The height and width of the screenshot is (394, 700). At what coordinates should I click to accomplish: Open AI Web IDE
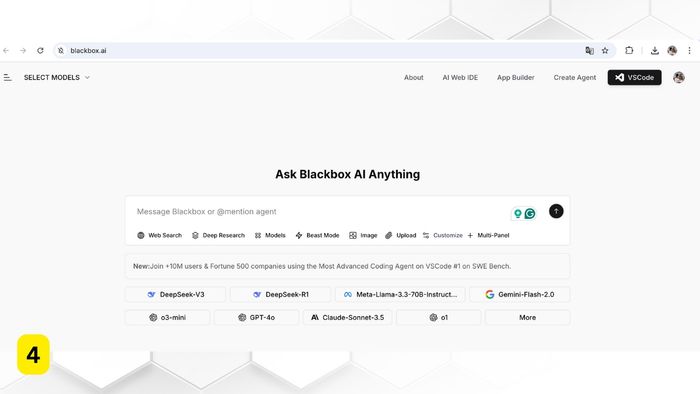click(x=460, y=77)
